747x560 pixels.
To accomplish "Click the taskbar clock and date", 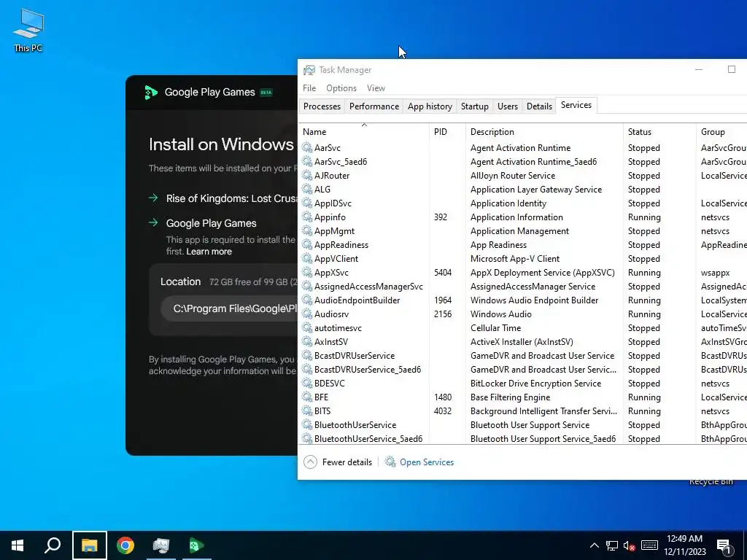I will pos(684,545).
